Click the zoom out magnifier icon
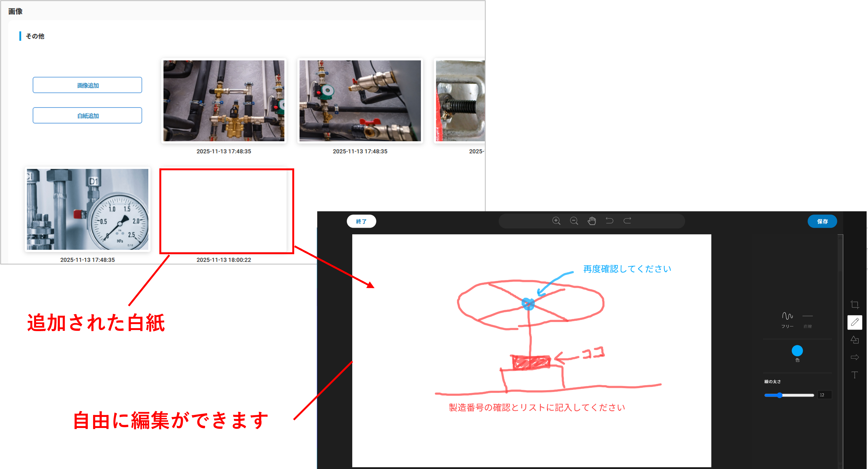868x469 pixels. pos(574,221)
